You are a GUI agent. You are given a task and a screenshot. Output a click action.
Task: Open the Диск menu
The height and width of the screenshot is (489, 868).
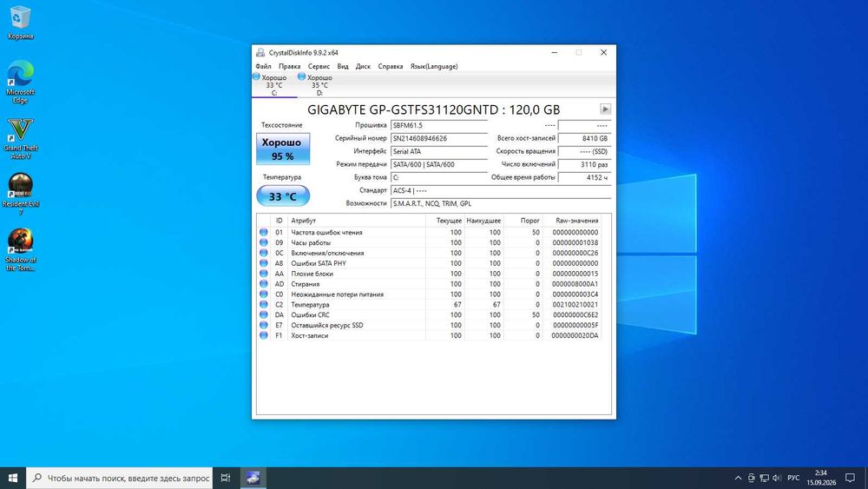[x=363, y=67]
